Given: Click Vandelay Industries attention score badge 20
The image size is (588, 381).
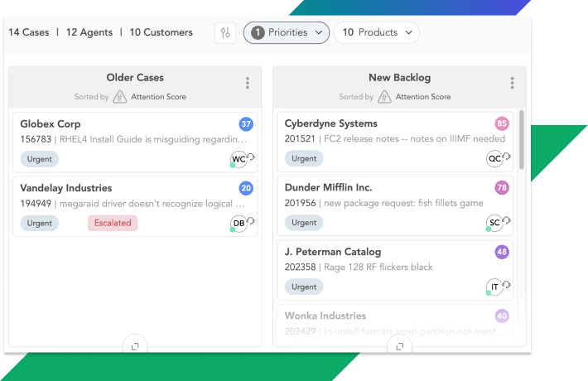Looking at the screenshot, I should [246, 188].
